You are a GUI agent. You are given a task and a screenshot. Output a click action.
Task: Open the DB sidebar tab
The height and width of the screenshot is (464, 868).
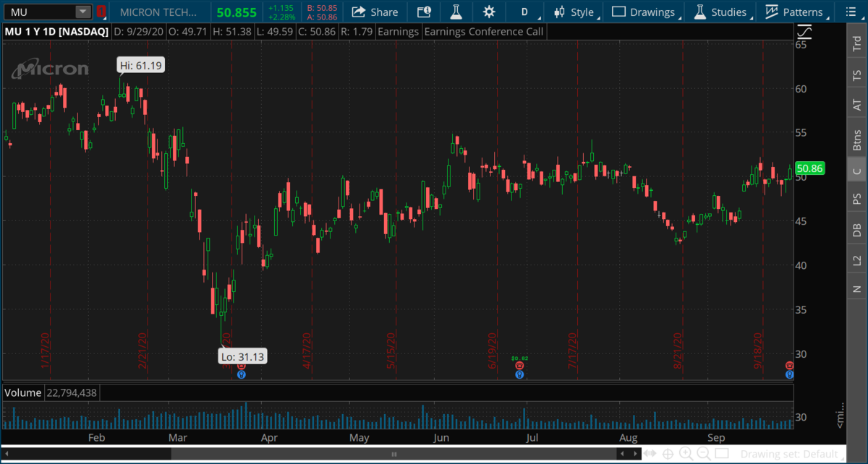[x=857, y=230]
